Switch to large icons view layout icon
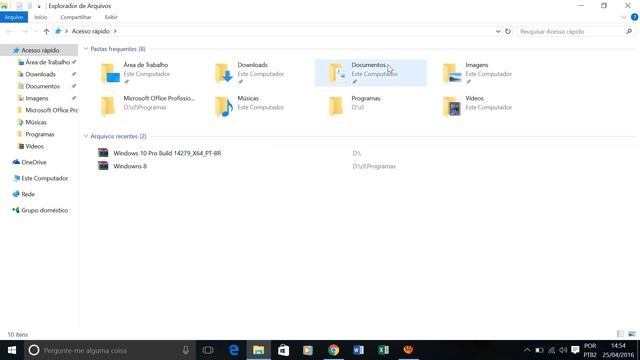The image size is (640, 360). [x=632, y=334]
